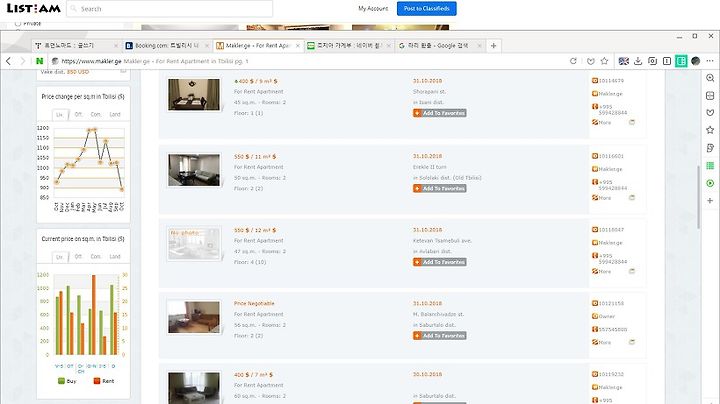Go back with the browser back arrow
This screenshot has width=720, height=404.
pyautogui.click(x=8, y=61)
